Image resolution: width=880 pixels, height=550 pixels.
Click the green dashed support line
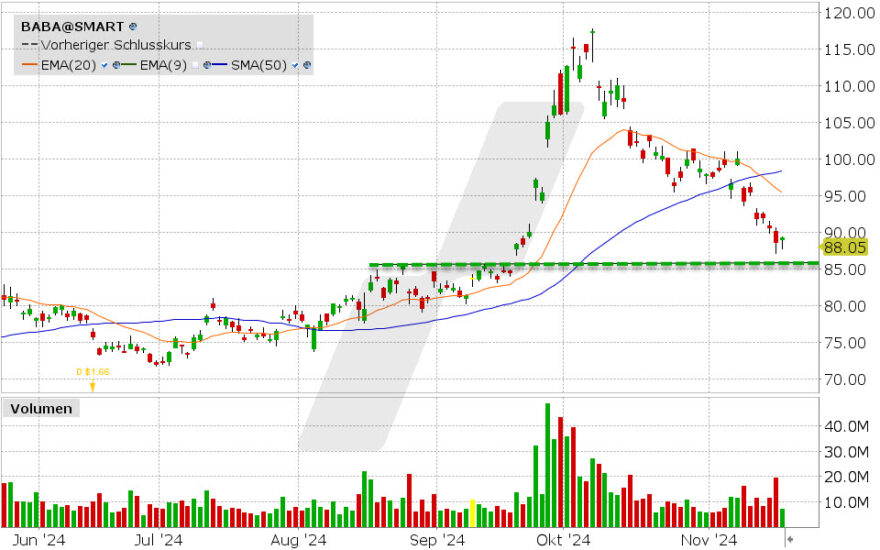pyautogui.click(x=600, y=264)
